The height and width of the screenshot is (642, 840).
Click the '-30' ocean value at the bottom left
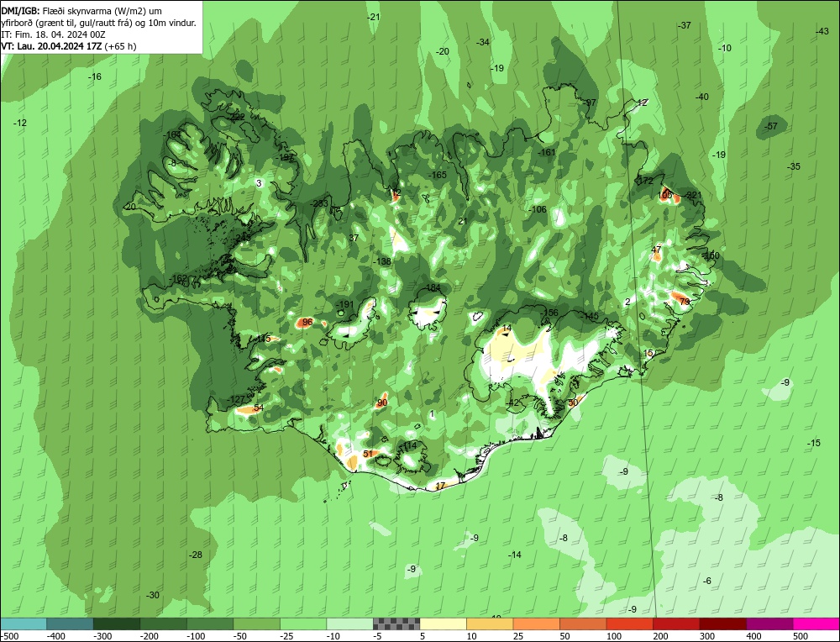coord(153,595)
